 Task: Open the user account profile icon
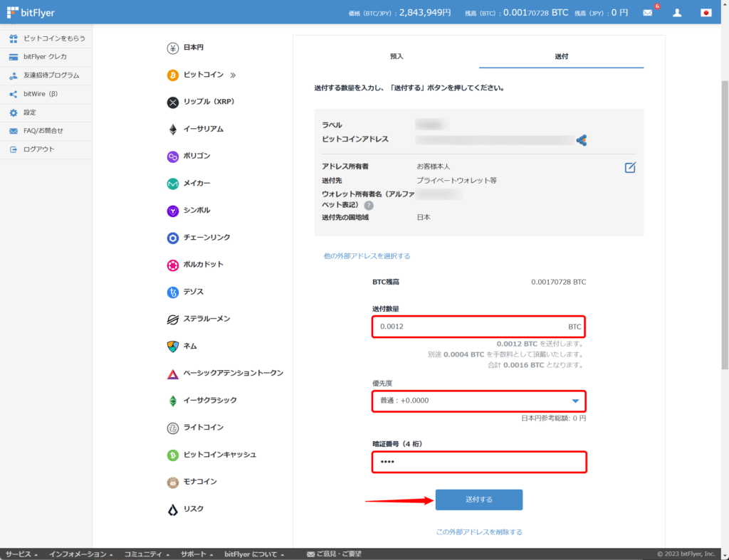click(677, 13)
